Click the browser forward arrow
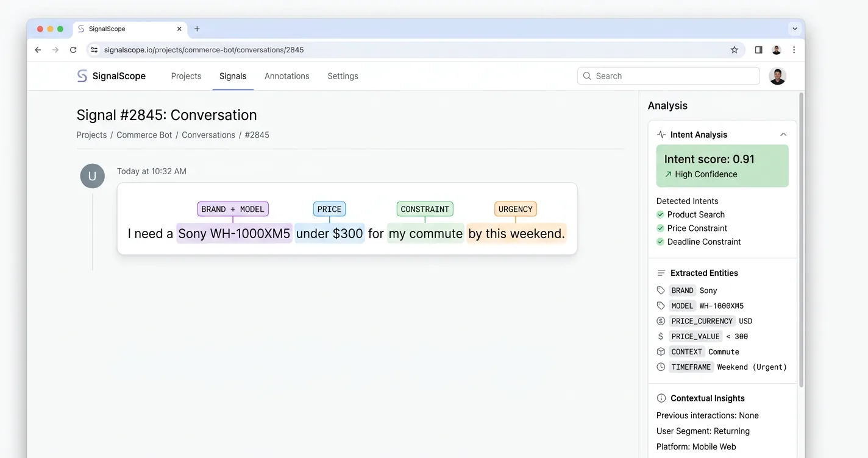Viewport: 868px width, 458px height. [55, 50]
